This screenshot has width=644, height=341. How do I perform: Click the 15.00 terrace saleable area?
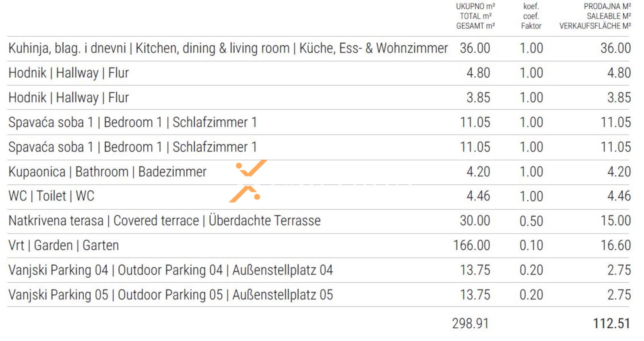pyautogui.click(x=615, y=221)
